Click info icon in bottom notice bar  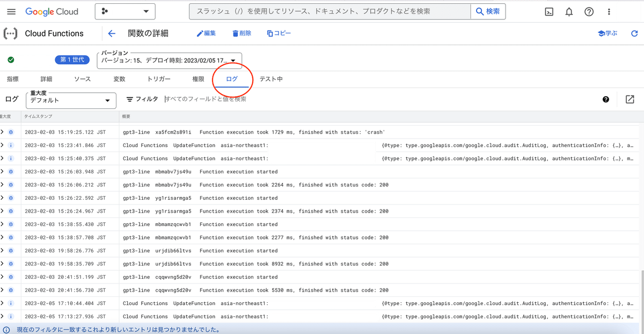pyautogui.click(x=6, y=330)
